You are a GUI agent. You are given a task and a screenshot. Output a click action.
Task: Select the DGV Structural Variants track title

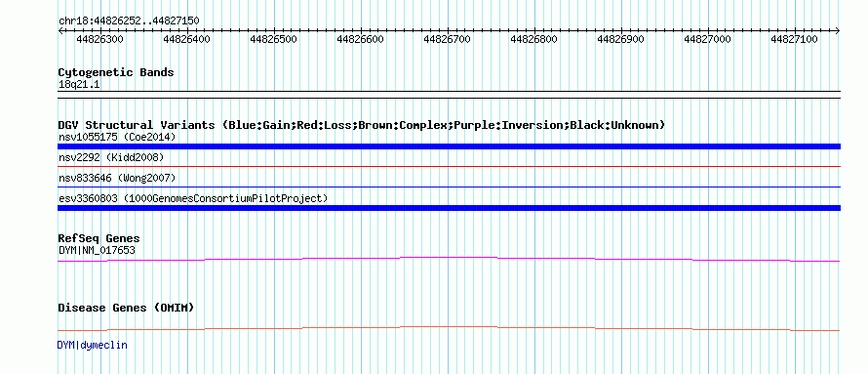coord(362,125)
